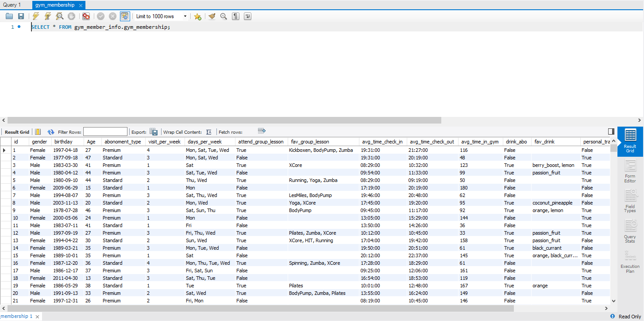The width and height of the screenshot is (644, 321).
Task: Show Field Types panel
Action: point(630,201)
